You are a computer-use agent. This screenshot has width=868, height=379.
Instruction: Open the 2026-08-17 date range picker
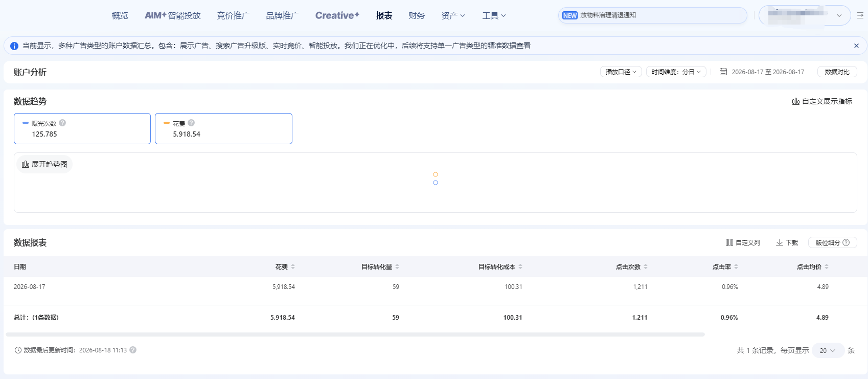tap(768, 72)
